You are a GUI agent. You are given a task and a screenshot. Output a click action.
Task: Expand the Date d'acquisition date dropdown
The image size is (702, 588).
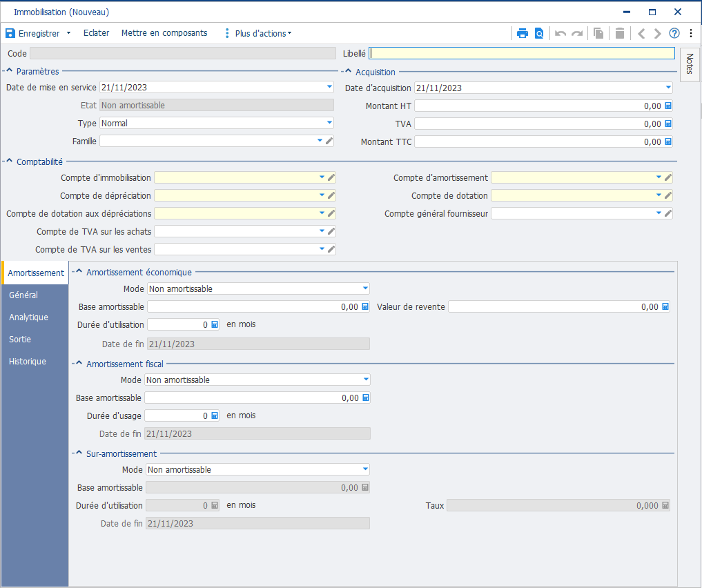click(x=667, y=88)
